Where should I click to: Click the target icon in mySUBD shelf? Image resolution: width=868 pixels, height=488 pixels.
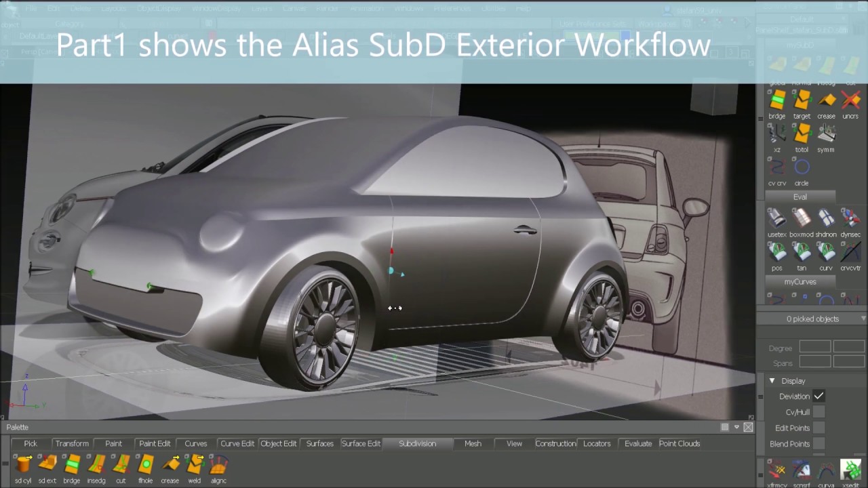(x=802, y=100)
